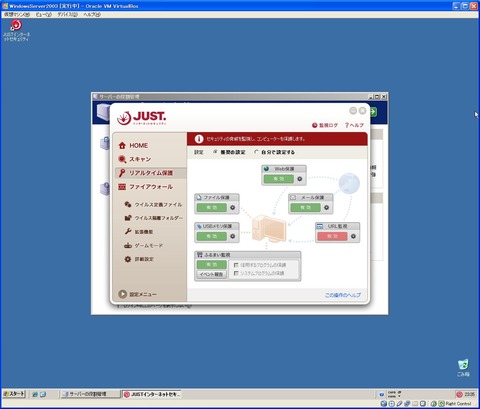Go to HOME in the JUST sidebar

(x=133, y=146)
